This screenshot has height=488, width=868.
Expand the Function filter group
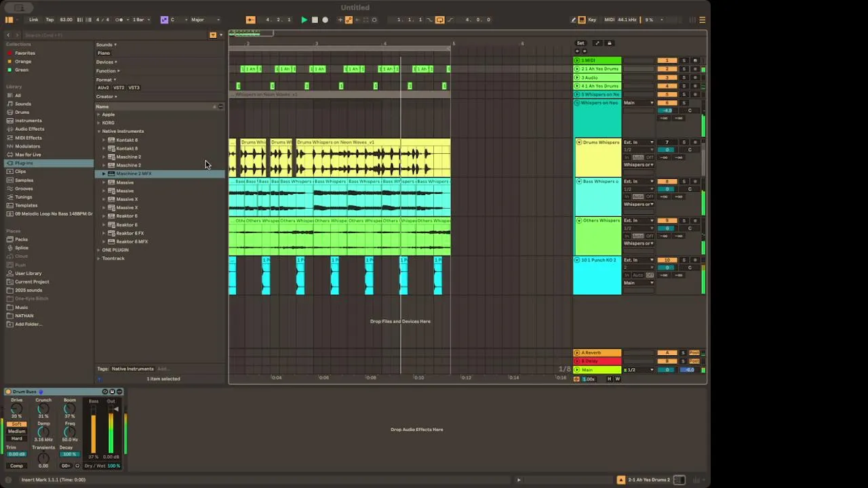click(x=108, y=71)
